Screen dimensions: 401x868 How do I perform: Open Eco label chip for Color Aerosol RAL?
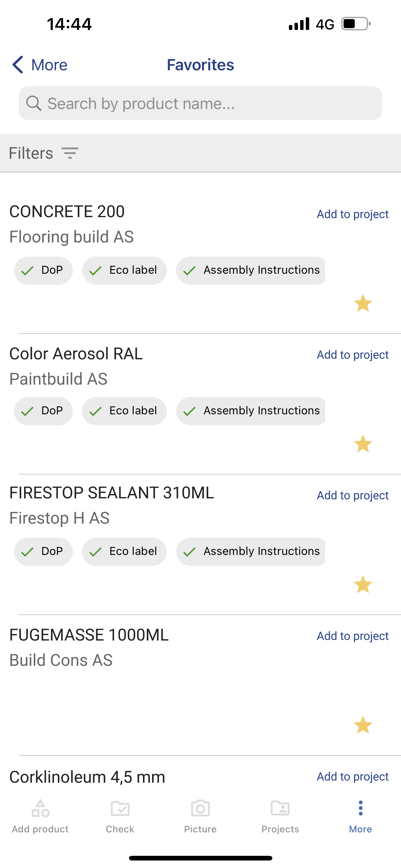124,411
